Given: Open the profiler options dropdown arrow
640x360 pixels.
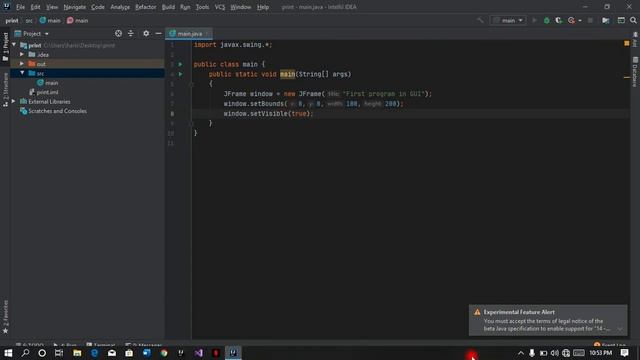Looking at the screenshot, I should click(x=580, y=20).
